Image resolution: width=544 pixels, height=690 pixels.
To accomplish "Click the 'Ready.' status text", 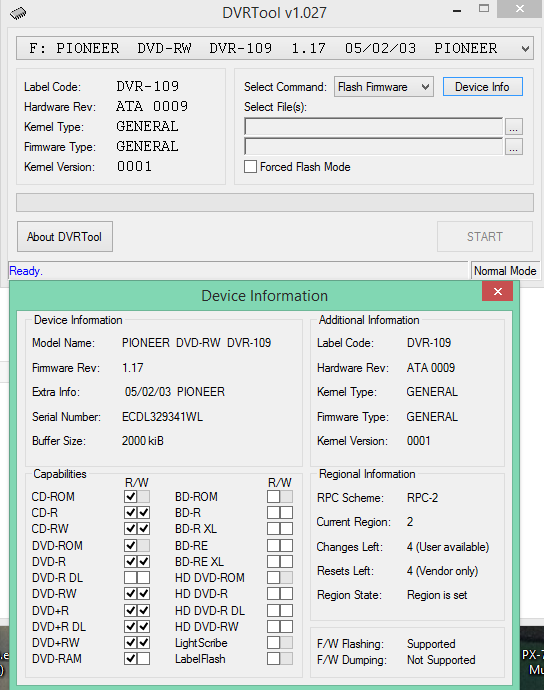I will coord(26,271).
